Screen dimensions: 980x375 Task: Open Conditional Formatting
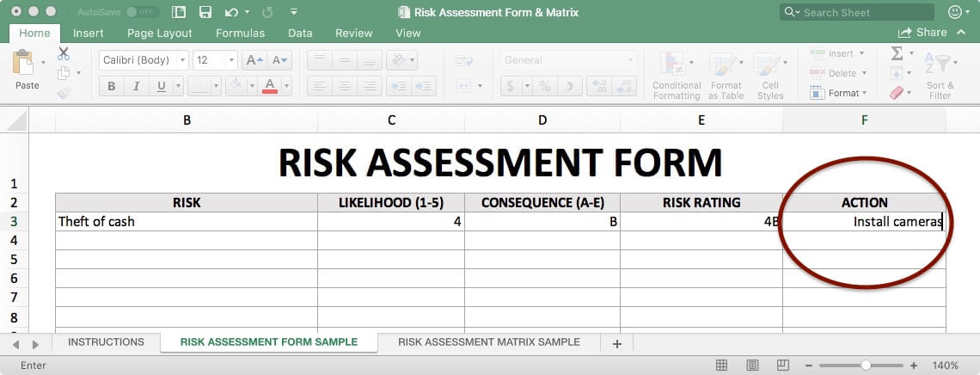[677, 76]
